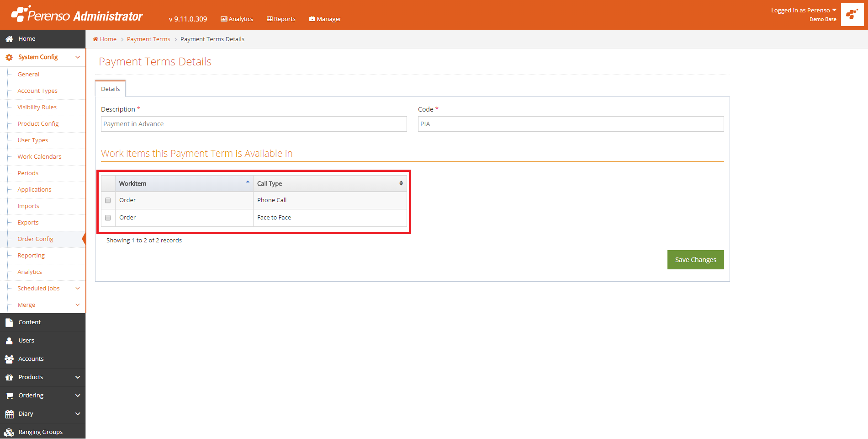Expand the Merge submenu chevron
The height and width of the screenshot is (439, 868).
(x=78, y=305)
